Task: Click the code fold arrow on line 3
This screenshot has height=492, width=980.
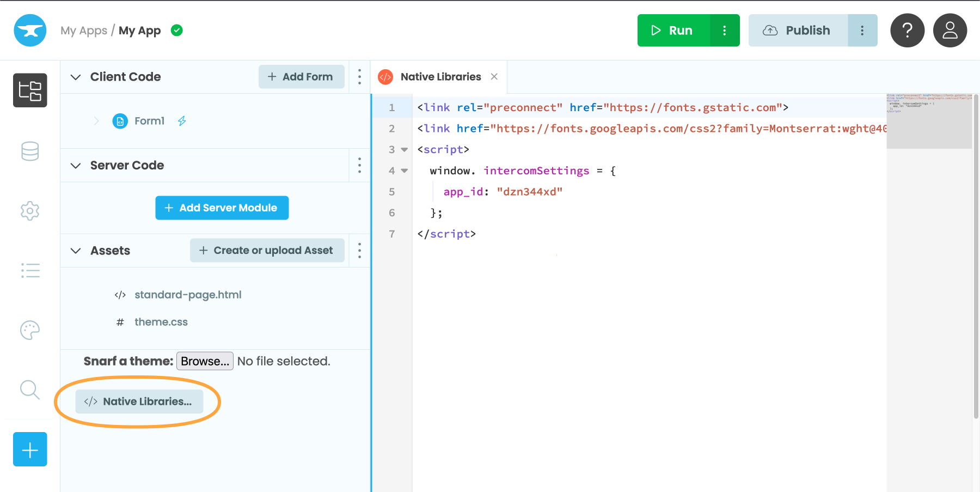Action: tap(403, 149)
